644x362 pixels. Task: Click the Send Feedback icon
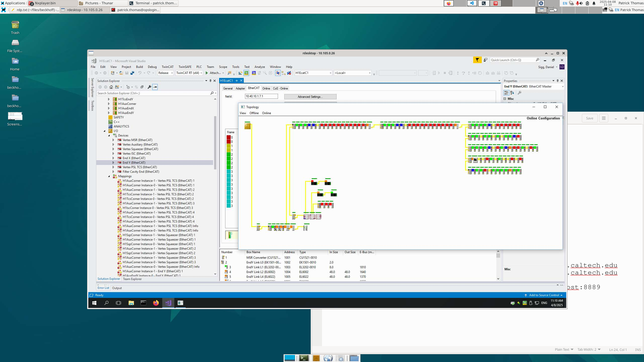(485, 60)
